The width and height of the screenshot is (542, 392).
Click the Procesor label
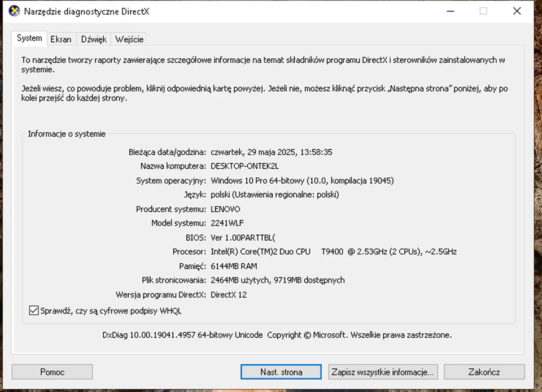point(190,252)
